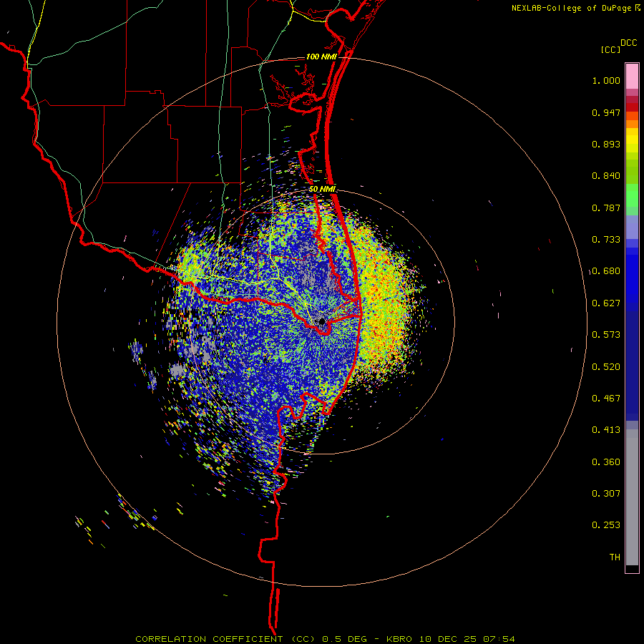Image resolution: width=644 pixels, height=644 pixels.
Task: Click the 0.520 color scale value
Action: [x=606, y=367]
